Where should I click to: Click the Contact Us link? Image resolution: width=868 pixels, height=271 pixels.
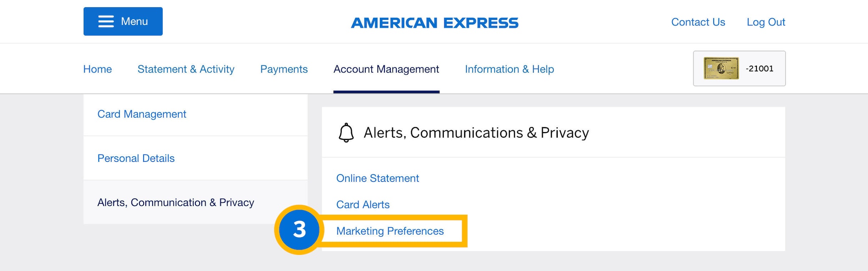pos(698,22)
